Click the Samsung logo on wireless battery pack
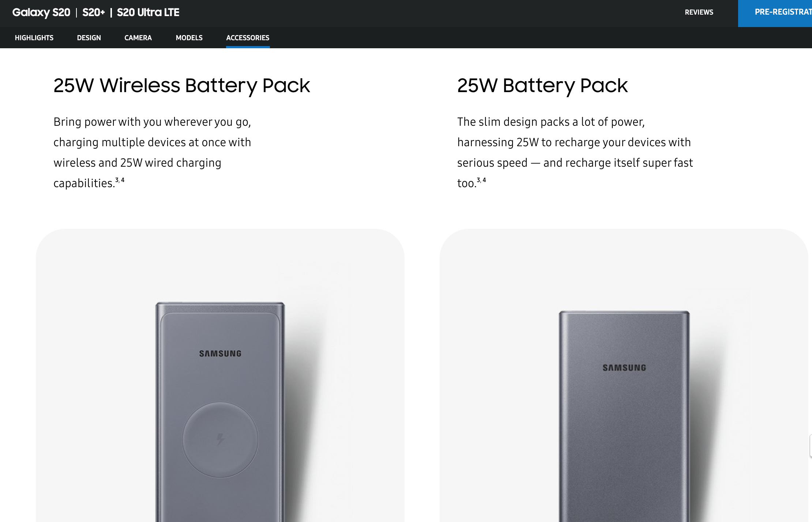Screen dimensions: 812x522 point(220,353)
